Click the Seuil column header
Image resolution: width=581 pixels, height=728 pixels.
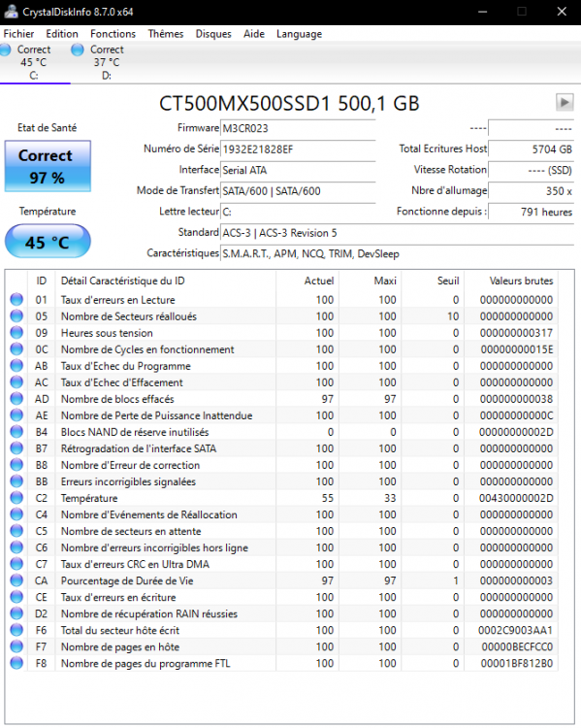pyautogui.click(x=433, y=281)
